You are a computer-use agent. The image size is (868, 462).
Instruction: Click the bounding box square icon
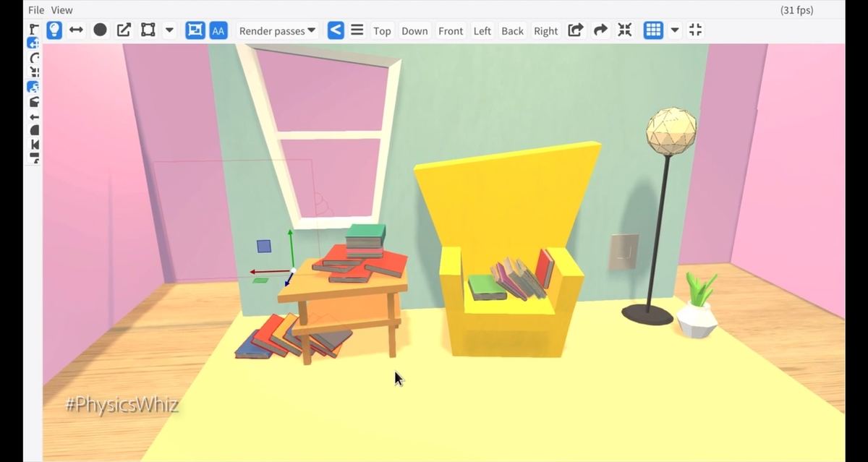point(148,30)
